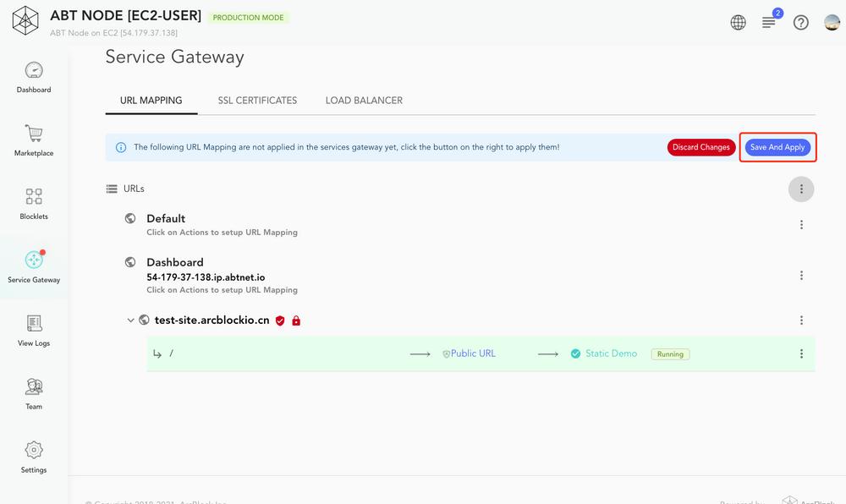846x504 pixels.
Task: Open View Logs in the sidebar
Action: [x=34, y=331]
